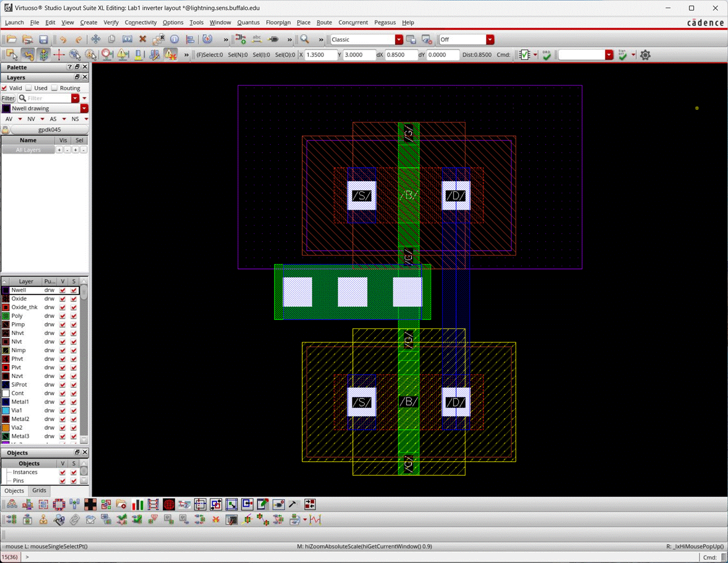Click the plus button beside All Layers Vis
This screenshot has height=563, width=728.
point(59,149)
